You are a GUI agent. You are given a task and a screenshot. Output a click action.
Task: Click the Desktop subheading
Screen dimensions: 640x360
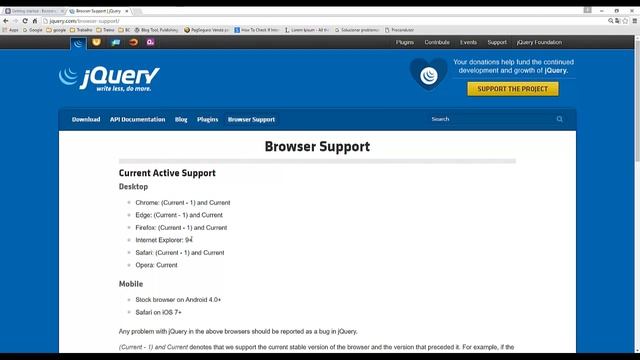pyautogui.click(x=133, y=187)
